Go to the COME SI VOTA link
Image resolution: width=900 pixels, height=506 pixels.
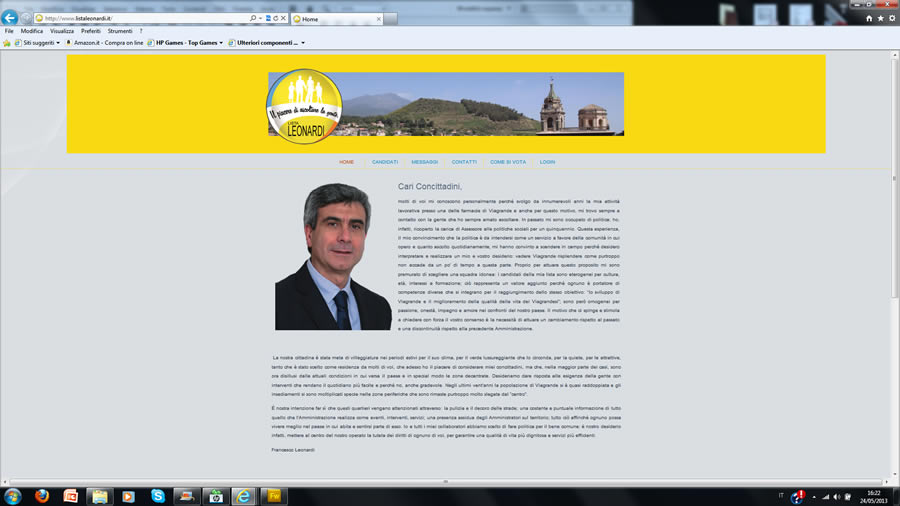click(x=508, y=162)
